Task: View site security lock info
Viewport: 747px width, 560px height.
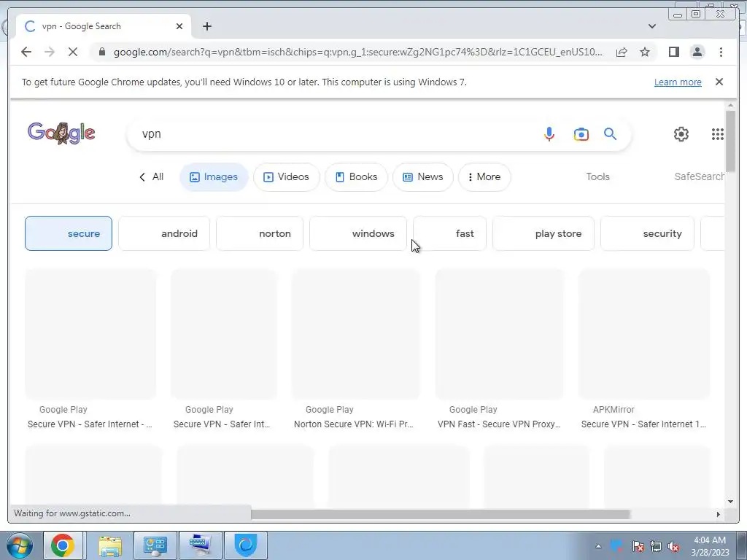Action: point(101,52)
